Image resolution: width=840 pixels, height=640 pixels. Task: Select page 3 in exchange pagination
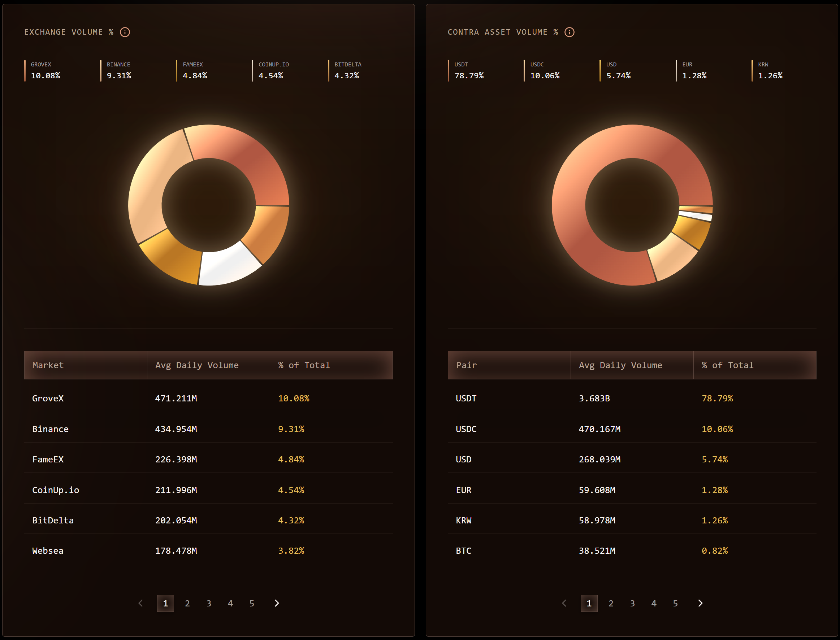click(208, 603)
